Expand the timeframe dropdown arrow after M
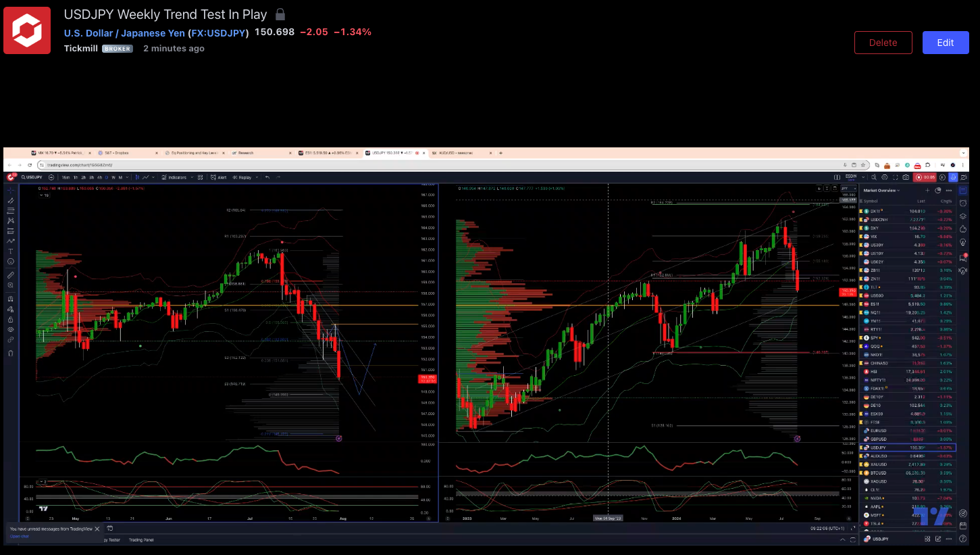The image size is (980, 555). tap(127, 177)
